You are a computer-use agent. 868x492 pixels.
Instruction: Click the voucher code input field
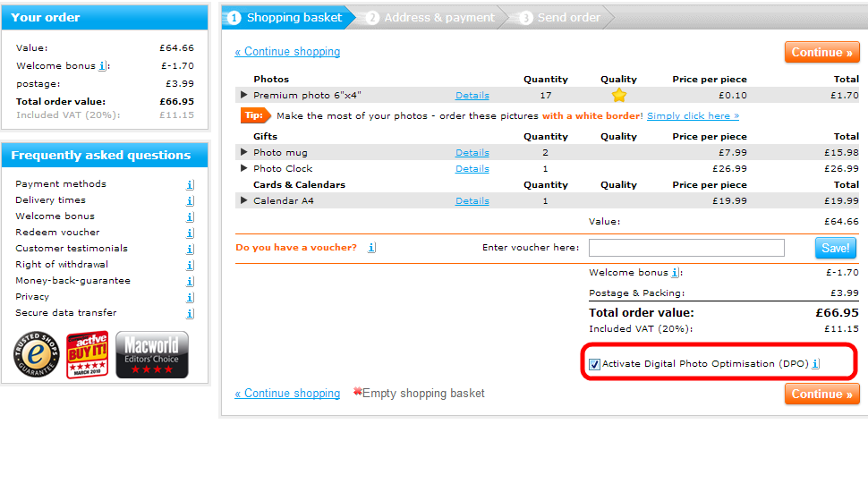click(x=686, y=248)
